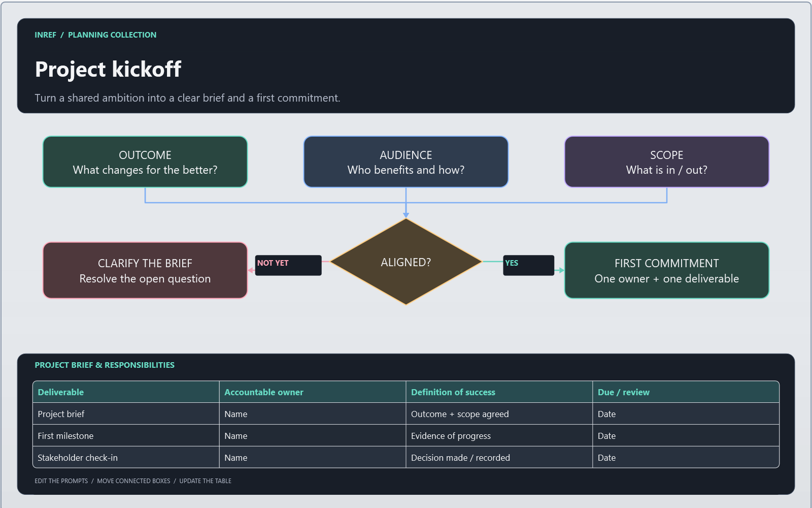Select the Project brief cell
This screenshot has height=508, width=812.
tap(126, 414)
